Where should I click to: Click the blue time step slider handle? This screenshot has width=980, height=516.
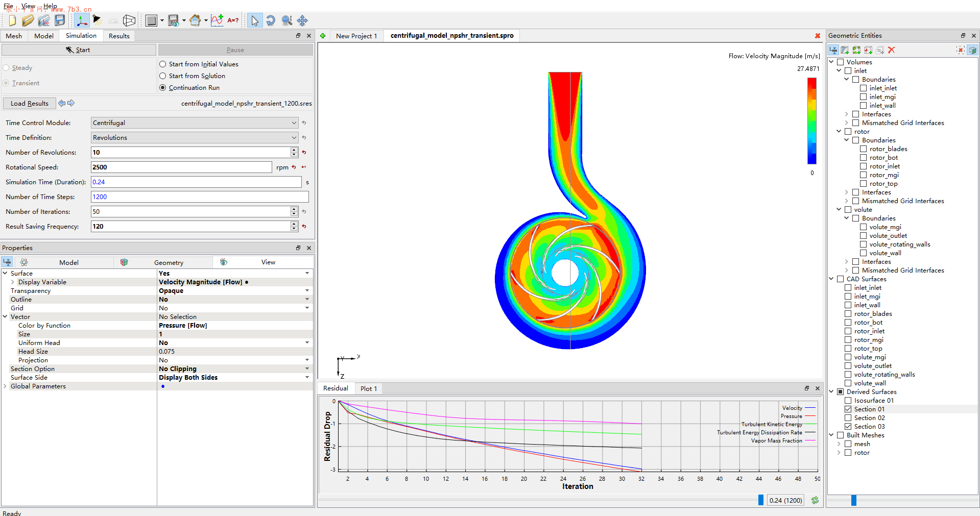[761, 500]
